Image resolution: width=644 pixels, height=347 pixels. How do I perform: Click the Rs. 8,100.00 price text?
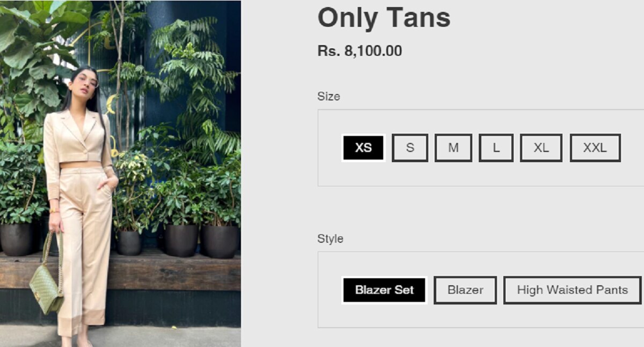[x=360, y=52]
